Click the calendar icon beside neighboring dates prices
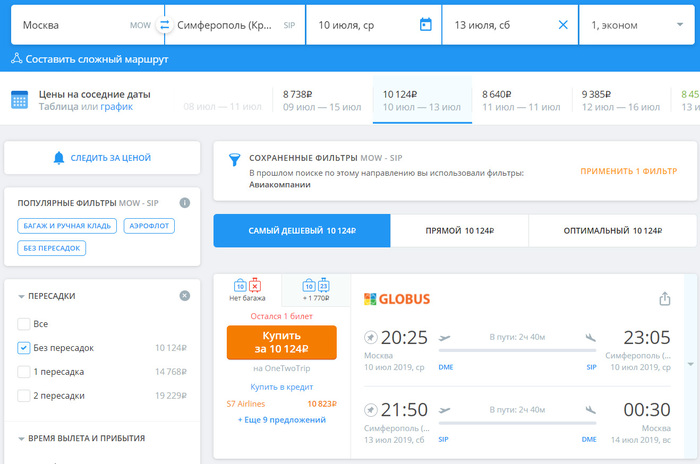This screenshot has width=700, height=464. [x=19, y=99]
